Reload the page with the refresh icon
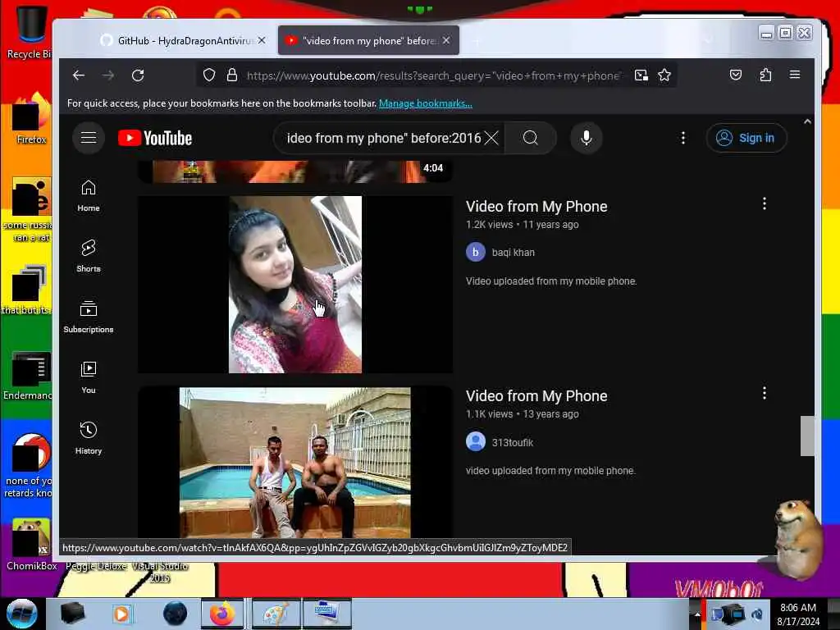 (x=138, y=75)
